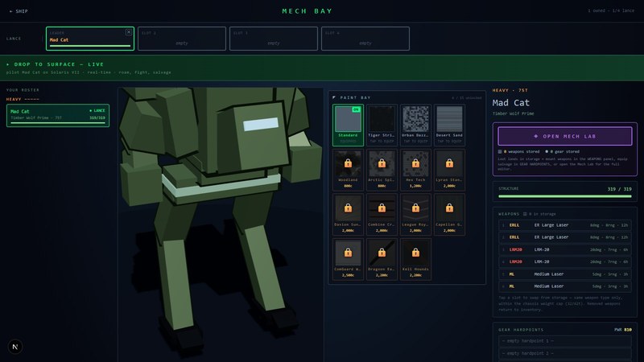Go back to Ship
This screenshot has width=644, height=362.
pyautogui.click(x=19, y=11)
